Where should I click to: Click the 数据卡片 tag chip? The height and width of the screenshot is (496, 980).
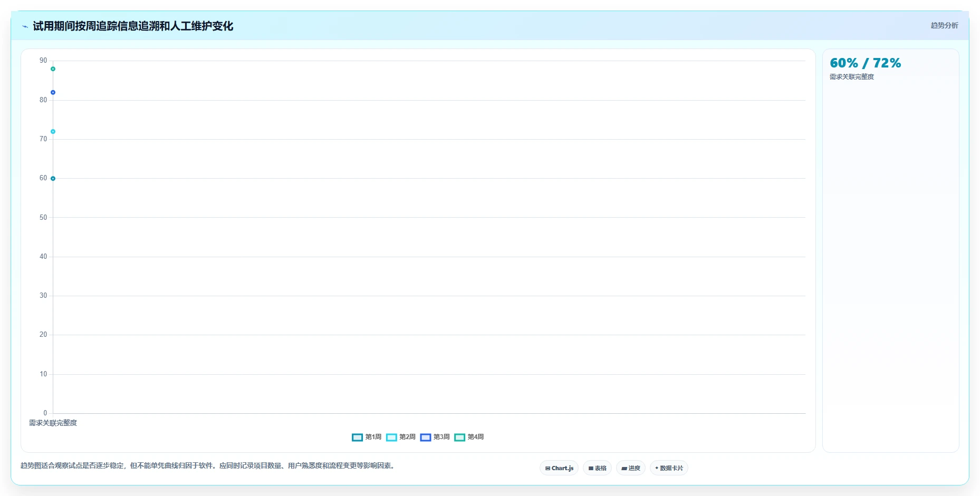pyautogui.click(x=669, y=468)
